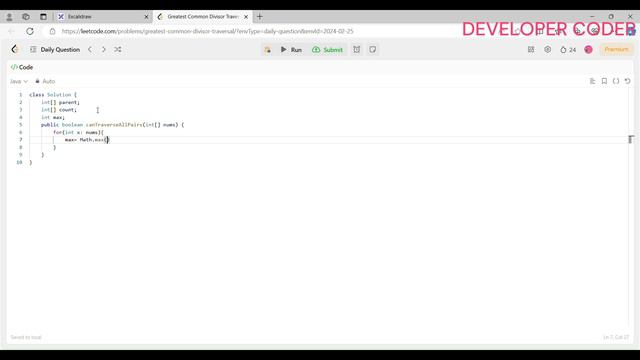The image size is (640, 360).
Task: Close the Excalidraw browser tab
Action: tap(147, 17)
